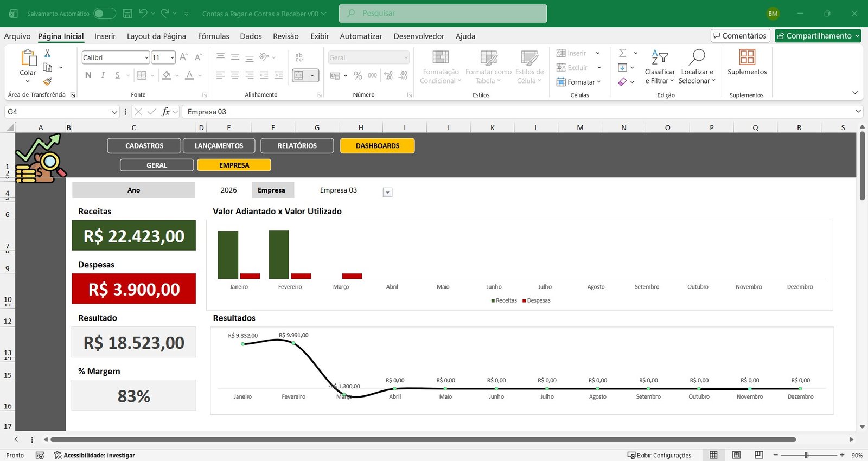Open Localizar e Selecionar magnifier

697,57
